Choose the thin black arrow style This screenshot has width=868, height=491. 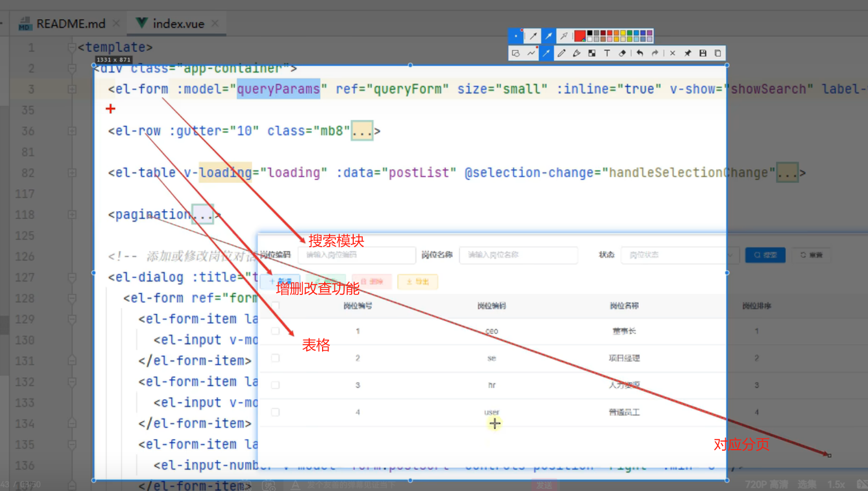point(533,36)
